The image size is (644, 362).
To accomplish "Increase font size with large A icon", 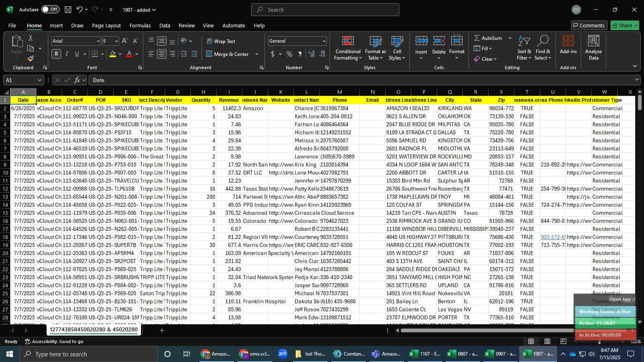I will (125, 41).
